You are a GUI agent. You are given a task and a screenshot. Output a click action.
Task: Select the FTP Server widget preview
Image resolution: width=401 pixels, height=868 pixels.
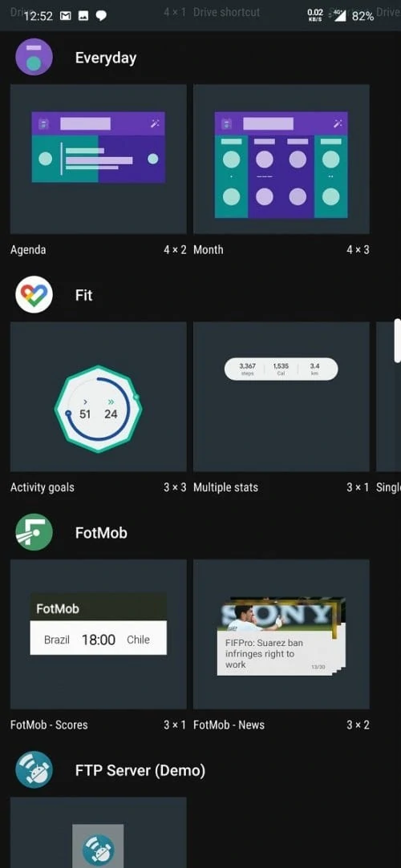click(x=98, y=833)
